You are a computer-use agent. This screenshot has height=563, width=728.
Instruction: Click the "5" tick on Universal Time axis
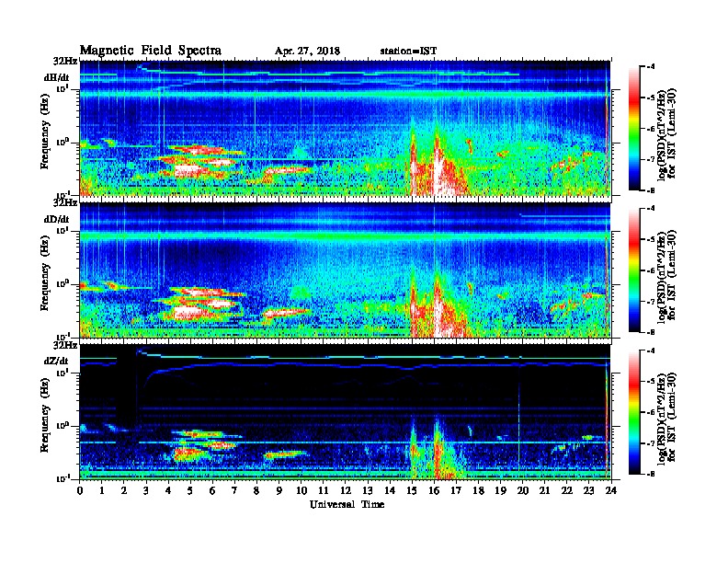tap(190, 490)
